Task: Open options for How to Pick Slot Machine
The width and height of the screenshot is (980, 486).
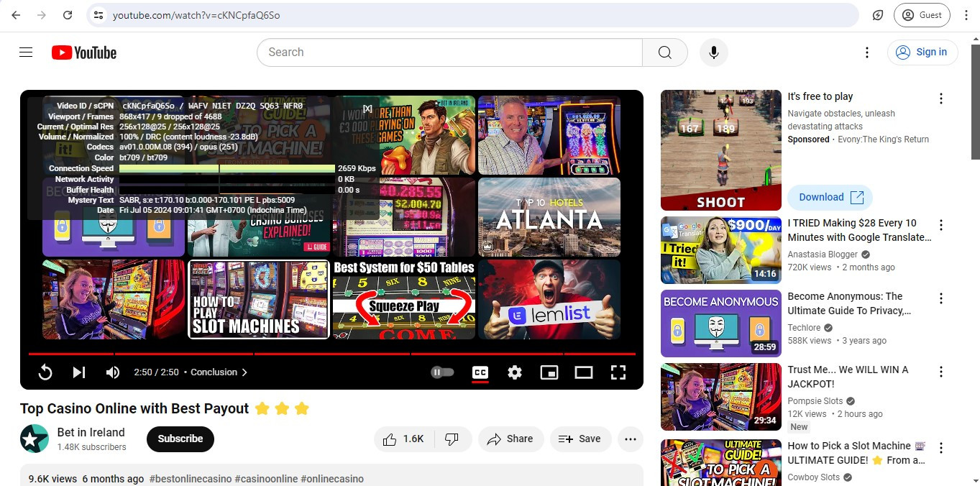Action: (x=940, y=449)
